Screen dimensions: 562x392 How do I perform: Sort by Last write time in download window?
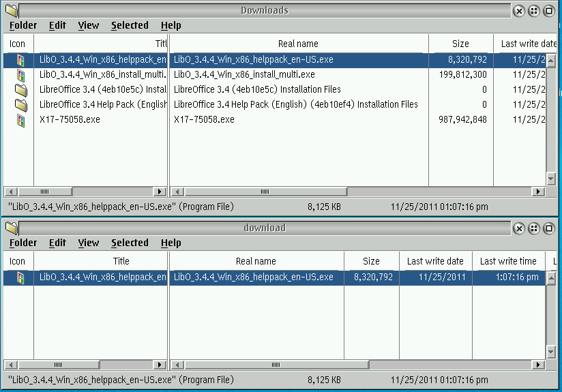pyautogui.click(x=508, y=261)
